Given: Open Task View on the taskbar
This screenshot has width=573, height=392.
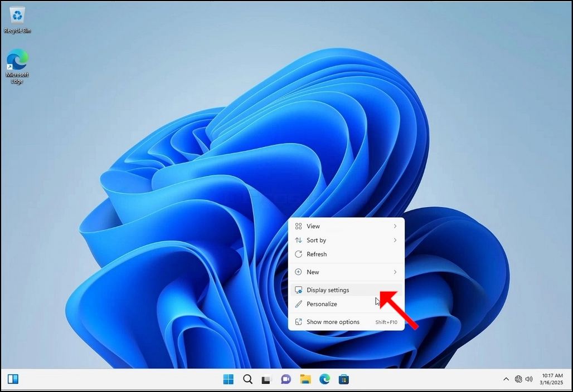Looking at the screenshot, I should pyautogui.click(x=266, y=380).
